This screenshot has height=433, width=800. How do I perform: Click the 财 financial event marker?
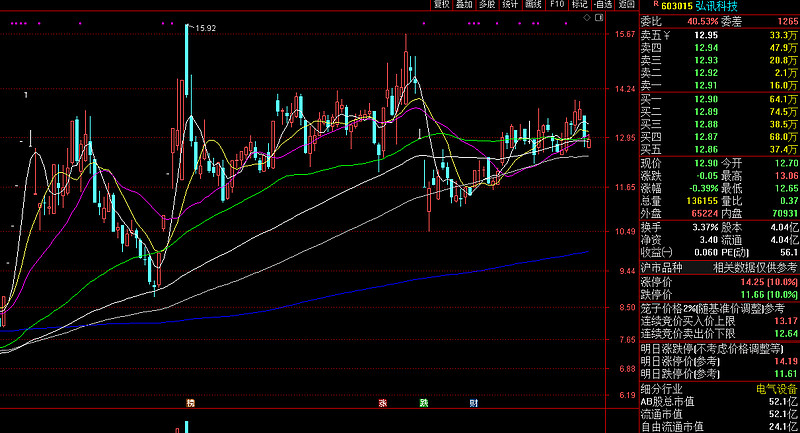[472, 403]
